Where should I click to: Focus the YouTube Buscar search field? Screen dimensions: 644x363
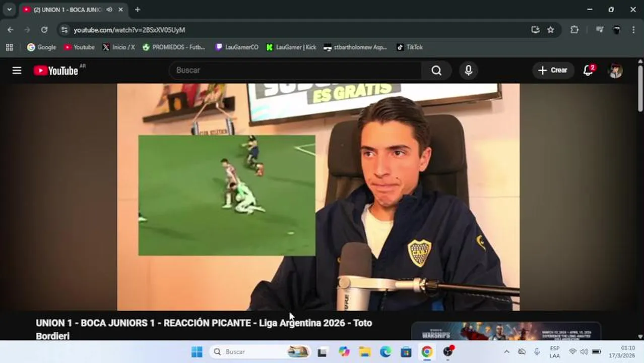coord(295,71)
